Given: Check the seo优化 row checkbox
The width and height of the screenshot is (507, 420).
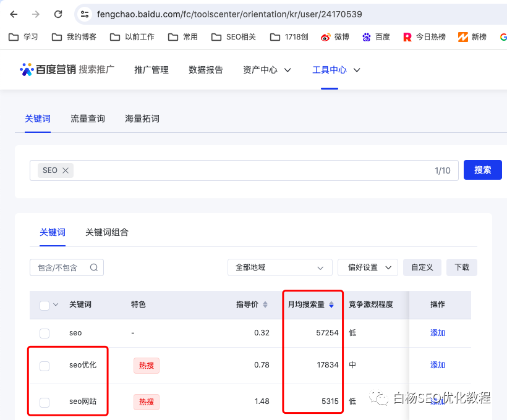Looking at the screenshot, I should click(45, 366).
